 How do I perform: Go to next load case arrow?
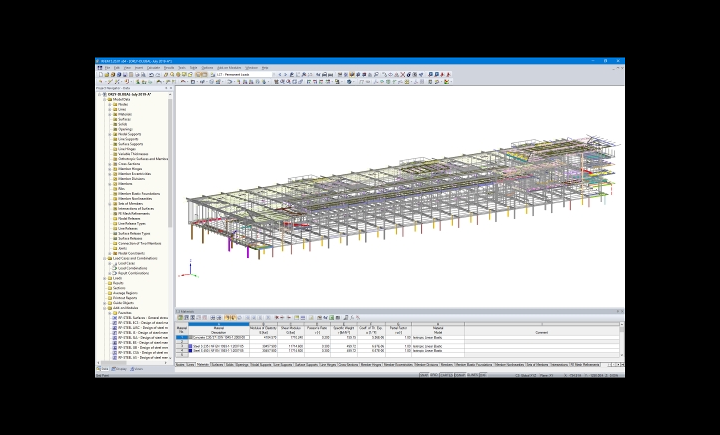click(286, 74)
